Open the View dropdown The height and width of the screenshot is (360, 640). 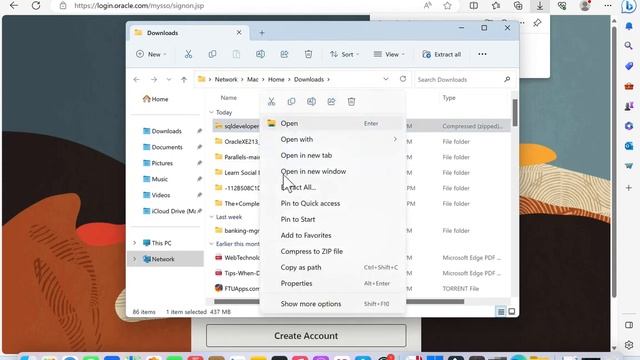point(389,54)
